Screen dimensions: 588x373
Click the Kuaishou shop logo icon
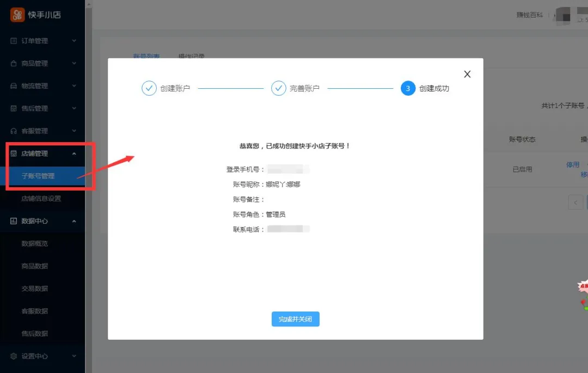[x=17, y=15]
